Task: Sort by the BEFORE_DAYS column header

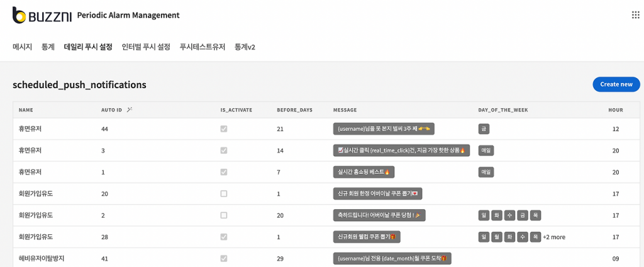Action: (x=294, y=110)
